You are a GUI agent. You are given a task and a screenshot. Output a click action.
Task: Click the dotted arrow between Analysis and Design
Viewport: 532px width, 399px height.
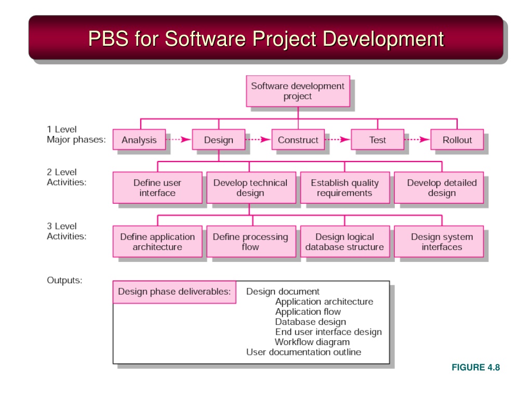tap(179, 139)
